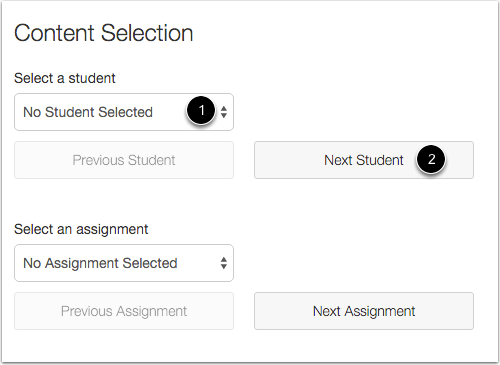Click the disabled Previous Student button
This screenshot has width=500, height=365.
point(124,160)
